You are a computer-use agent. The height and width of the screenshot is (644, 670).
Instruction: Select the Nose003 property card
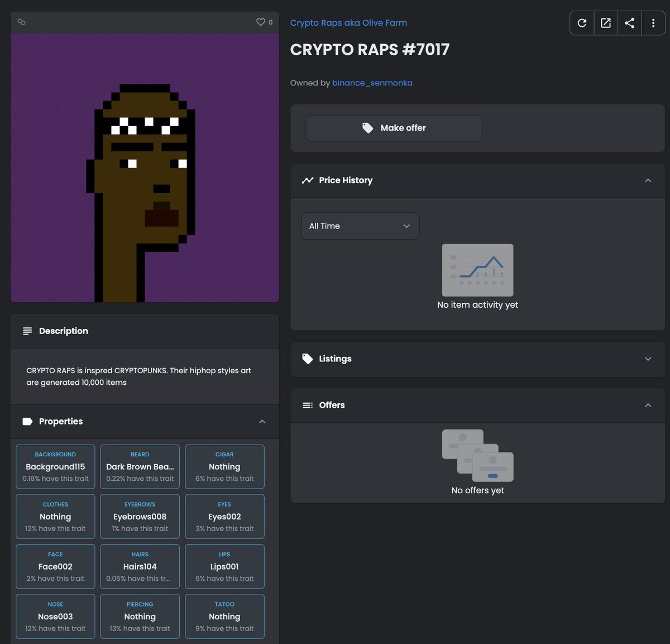click(x=55, y=617)
